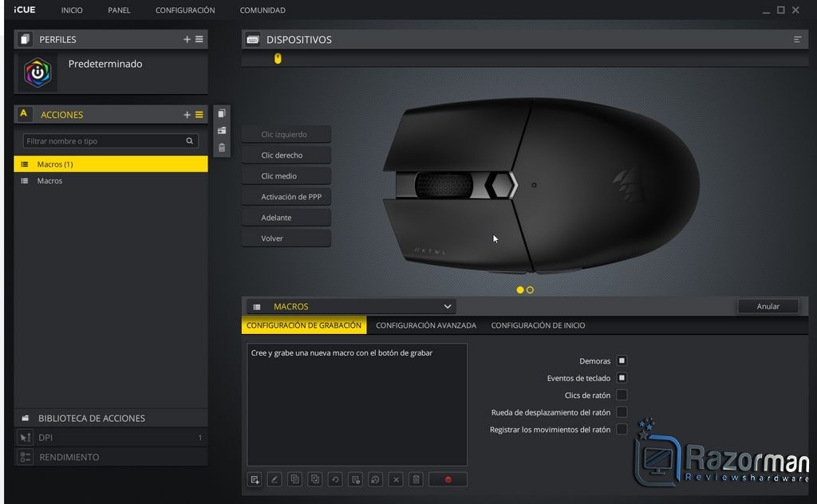The image size is (817, 504).
Task: Select the first yellow page indicator dot
Action: tap(520, 290)
